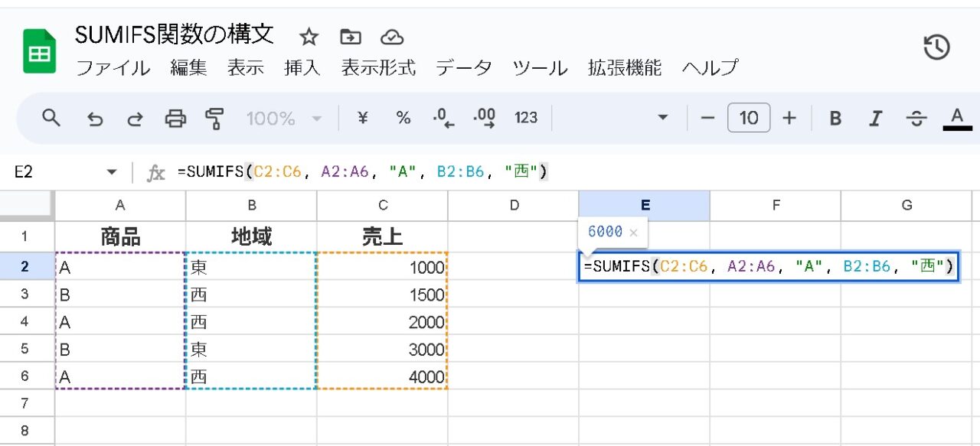Viewport: 980px width, 446px height.
Task: Toggle bold formatting
Action: coord(835,117)
